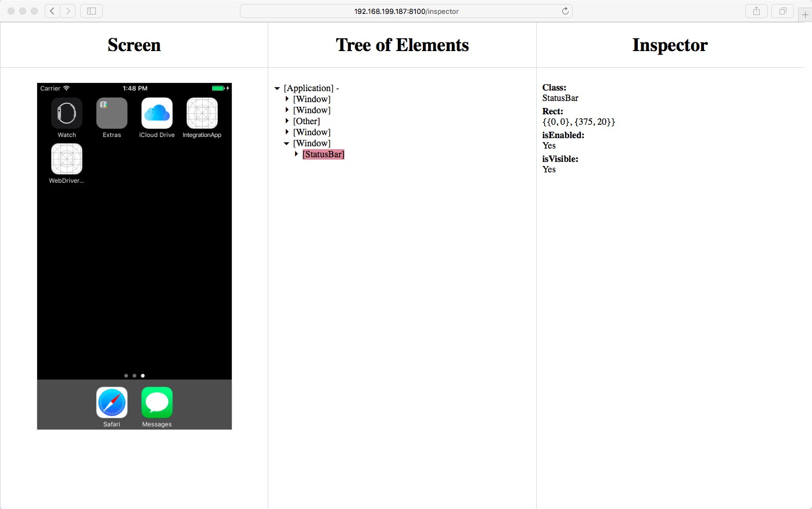This screenshot has width=812, height=509.
Task: Collapse the Application root node
Action: [x=277, y=89]
